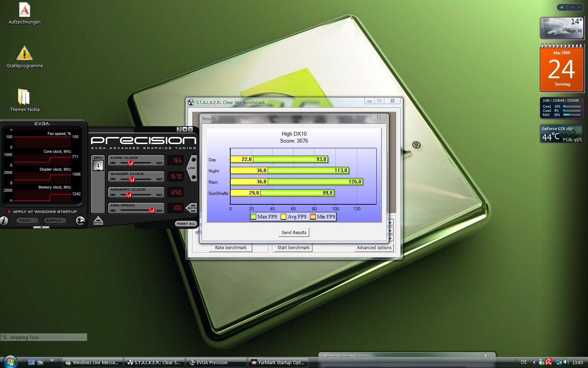The height and width of the screenshot is (368, 588).
Task: Open EVGA Precision settings wrench icon
Action: pyautogui.click(x=80, y=220)
